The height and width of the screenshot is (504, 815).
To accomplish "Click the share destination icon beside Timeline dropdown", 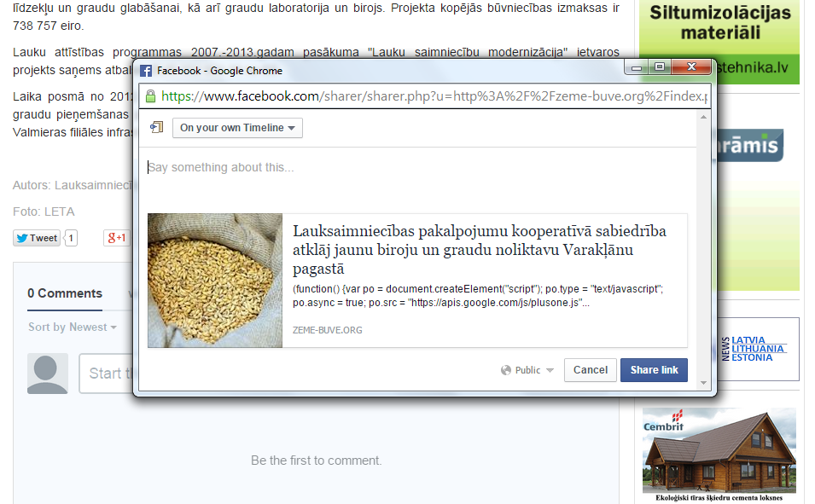I will [x=156, y=128].
